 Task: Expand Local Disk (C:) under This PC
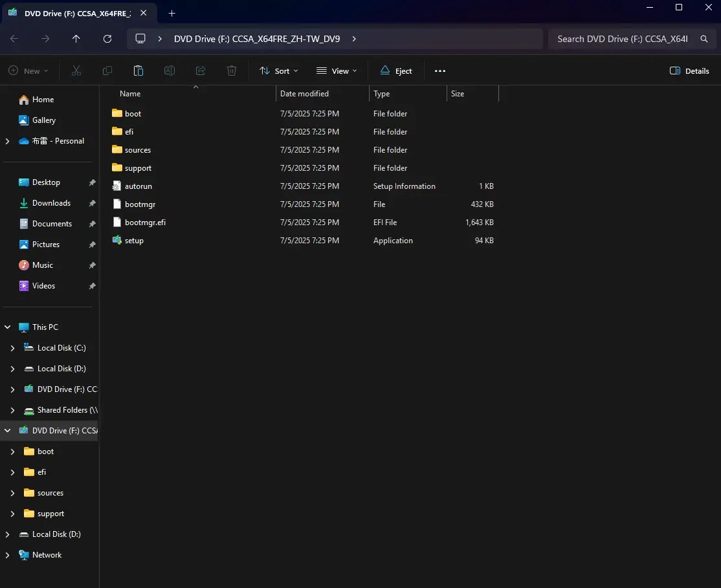coord(12,348)
